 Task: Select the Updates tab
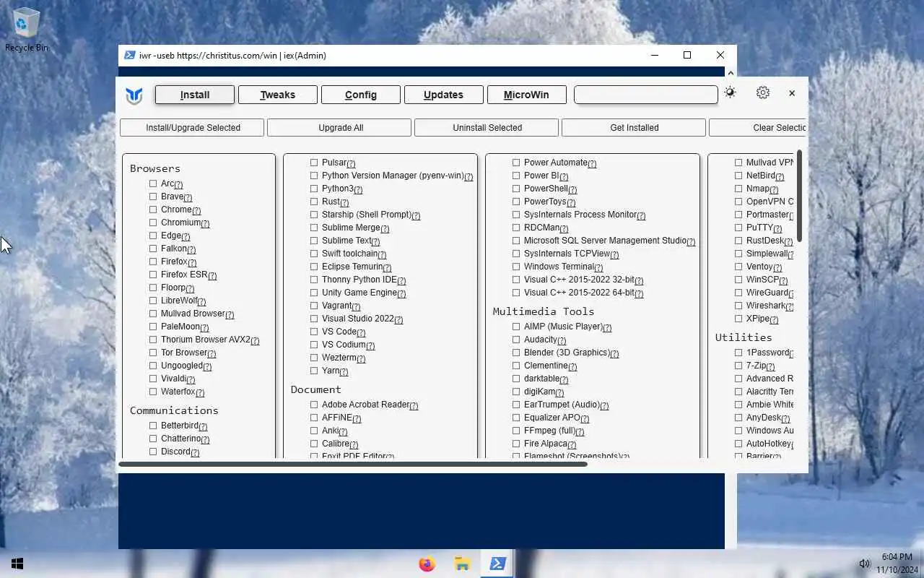click(x=444, y=95)
